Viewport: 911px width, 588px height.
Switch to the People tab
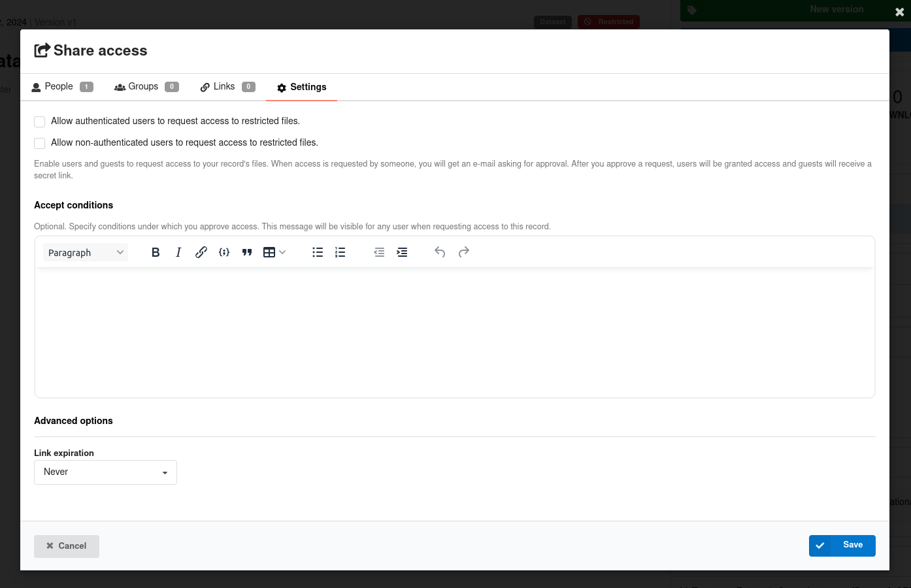click(63, 87)
